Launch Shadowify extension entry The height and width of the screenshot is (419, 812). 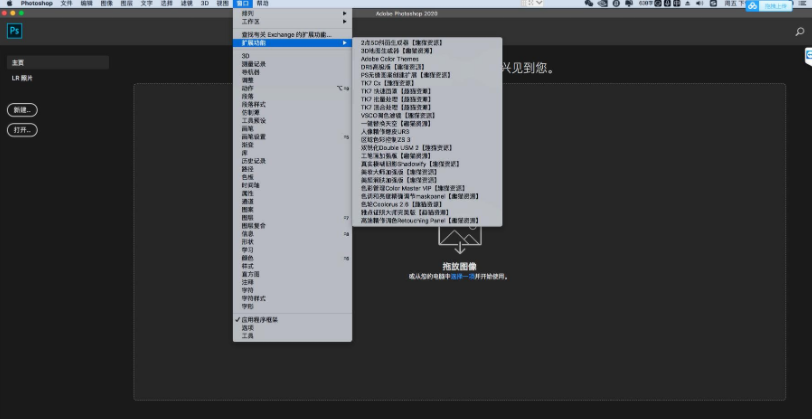[x=427, y=164]
